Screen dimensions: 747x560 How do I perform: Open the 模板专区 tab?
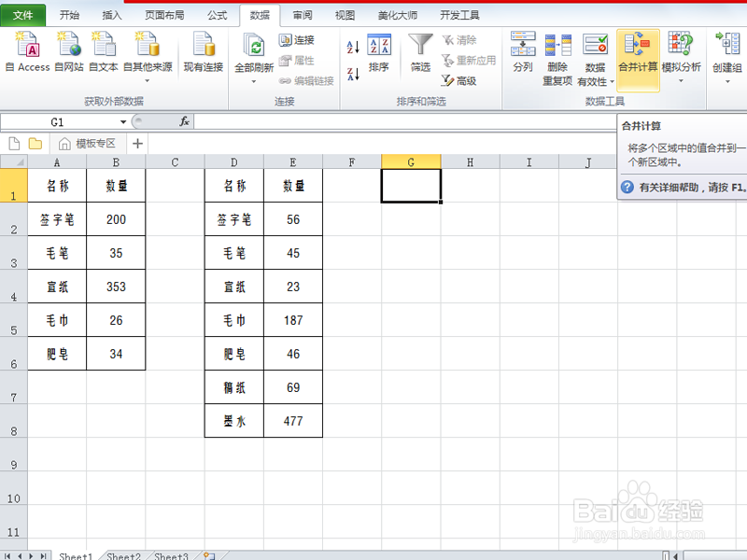pyautogui.click(x=89, y=144)
